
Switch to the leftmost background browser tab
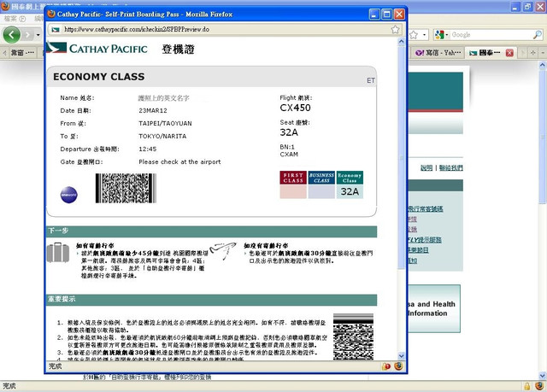point(22,53)
